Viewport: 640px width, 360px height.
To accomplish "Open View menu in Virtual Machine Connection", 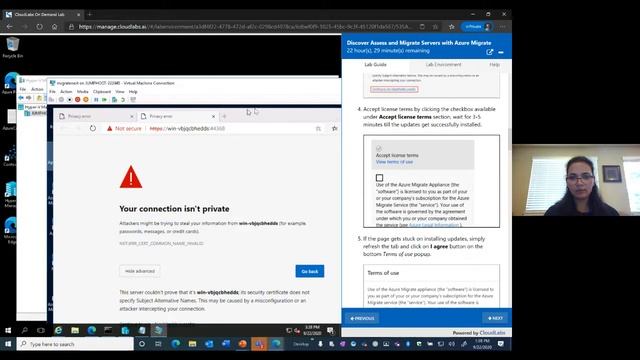I will click(120, 91).
